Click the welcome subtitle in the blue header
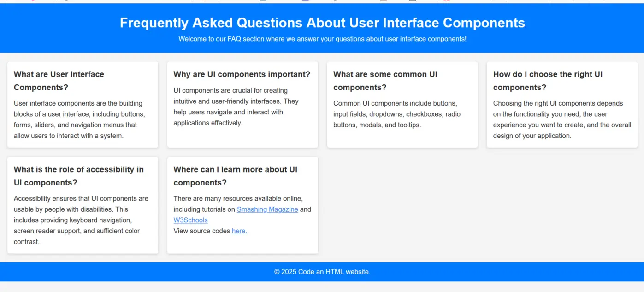 click(322, 39)
